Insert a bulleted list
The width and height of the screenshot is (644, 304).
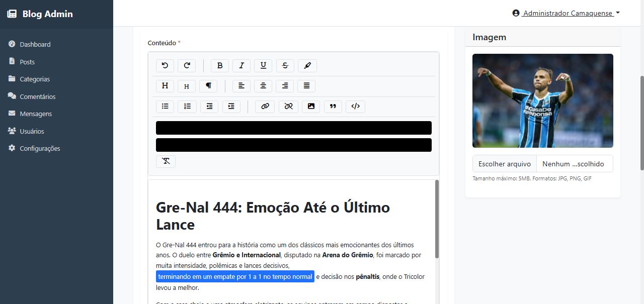(165, 107)
